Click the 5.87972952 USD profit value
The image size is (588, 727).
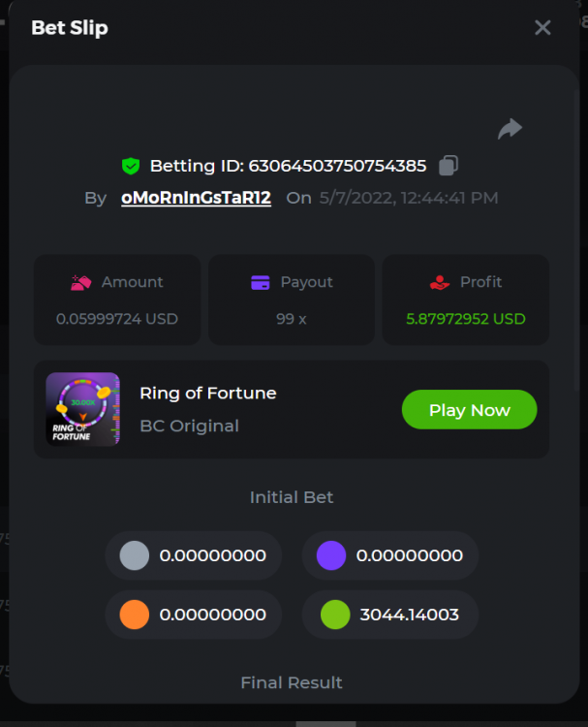pos(466,318)
